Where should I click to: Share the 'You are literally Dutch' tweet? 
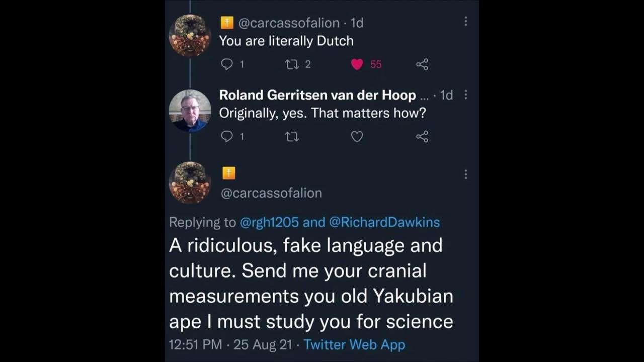tap(422, 64)
